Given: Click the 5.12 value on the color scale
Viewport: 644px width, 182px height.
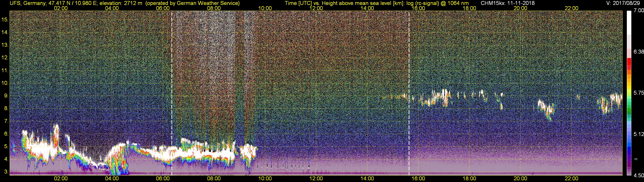Looking at the screenshot, I should pyautogui.click(x=639, y=134).
